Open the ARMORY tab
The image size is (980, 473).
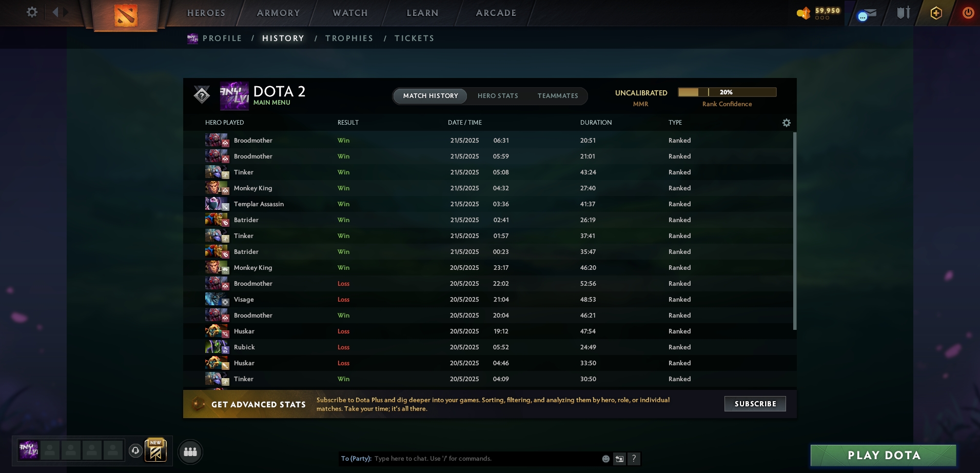pos(279,13)
